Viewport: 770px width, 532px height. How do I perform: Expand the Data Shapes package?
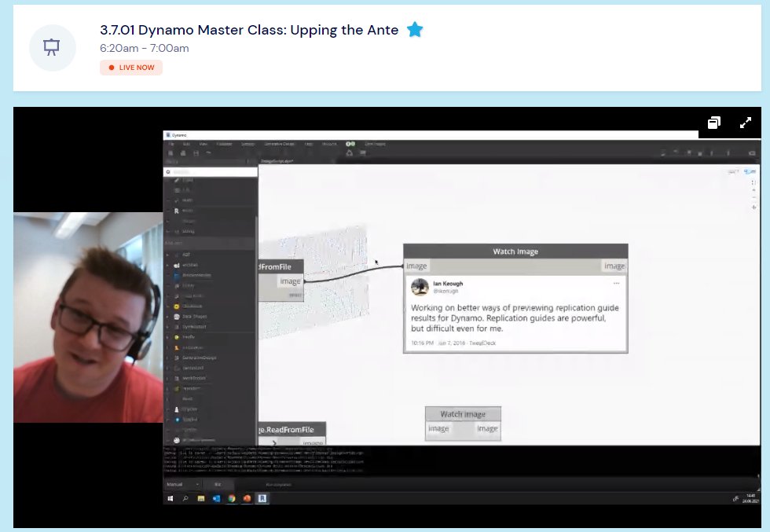(x=168, y=317)
